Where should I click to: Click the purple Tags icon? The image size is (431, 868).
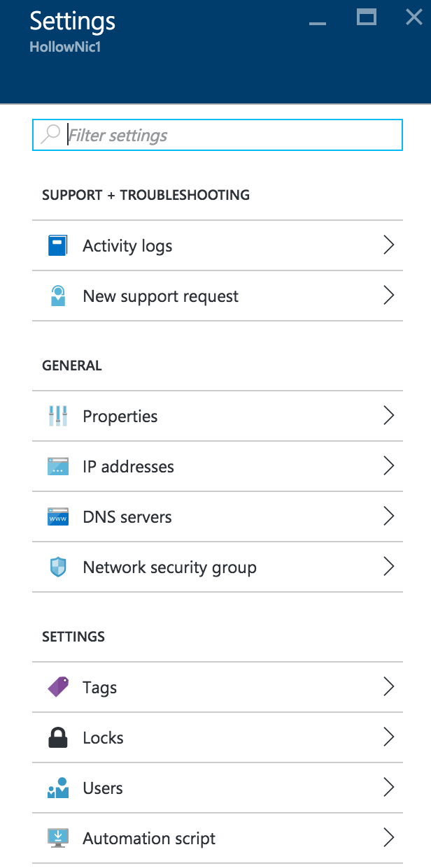(58, 688)
